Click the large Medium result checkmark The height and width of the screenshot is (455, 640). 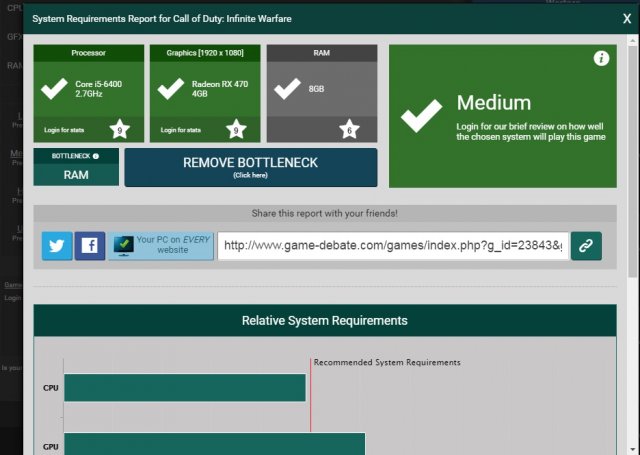point(421,115)
